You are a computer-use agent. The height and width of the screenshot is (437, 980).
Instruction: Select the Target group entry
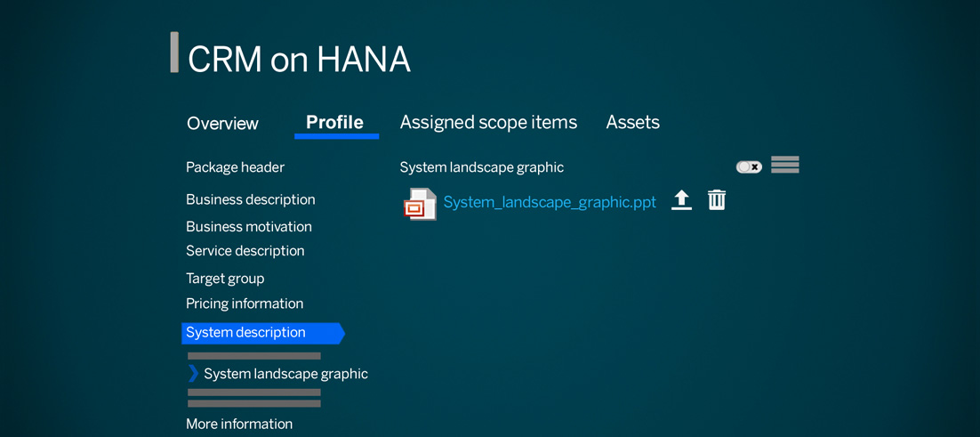[x=225, y=279]
